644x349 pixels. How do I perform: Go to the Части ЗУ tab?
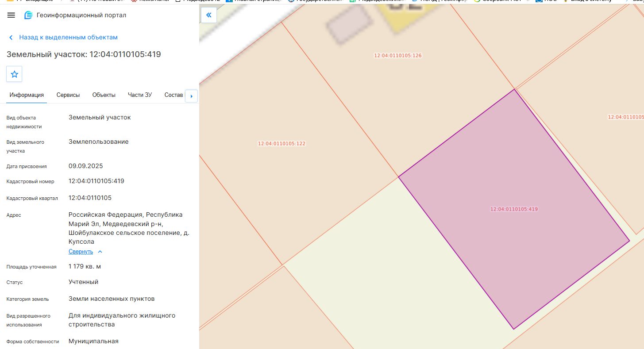coord(140,95)
